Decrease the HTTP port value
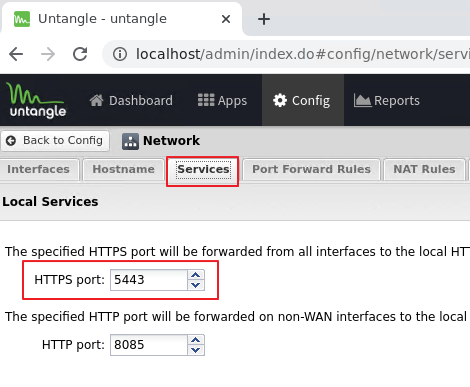Viewport: 470px width, 387px height. click(x=196, y=350)
